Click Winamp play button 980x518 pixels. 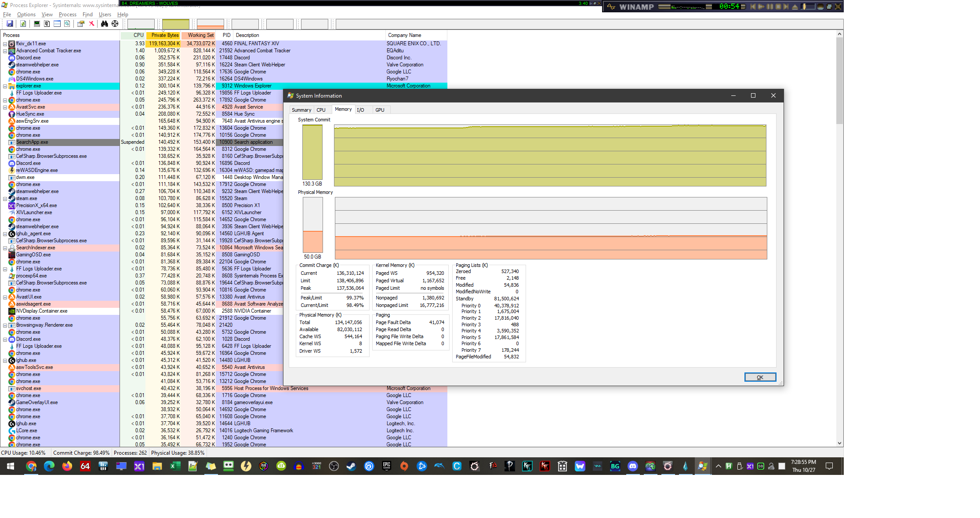click(x=762, y=7)
